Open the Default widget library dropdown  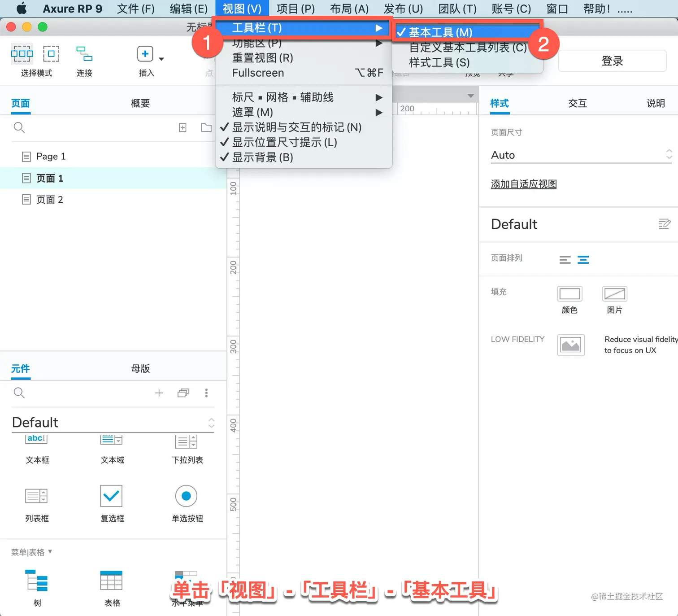(113, 423)
